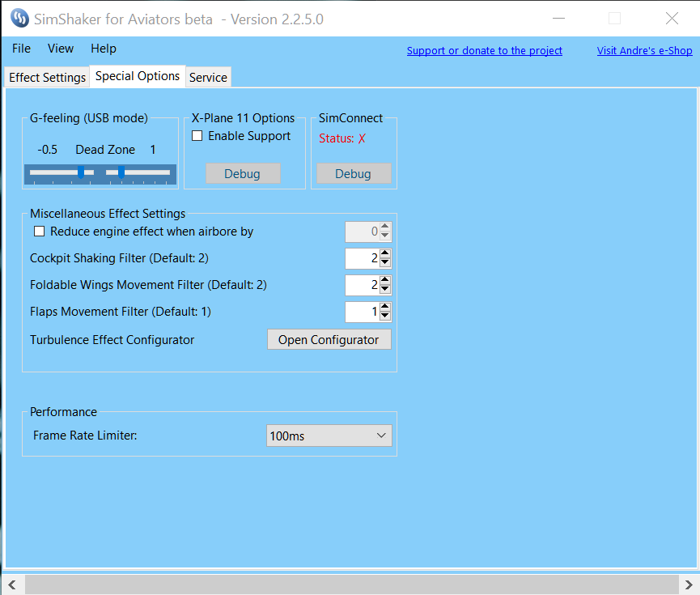Click the red SimConnect Status X text
The image size is (700, 595).
point(342,138)
